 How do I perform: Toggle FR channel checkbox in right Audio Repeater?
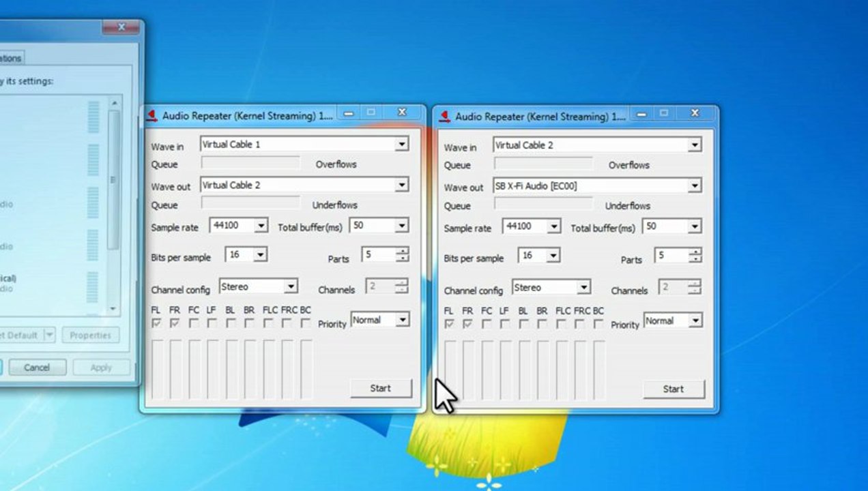tap(467, 325)
